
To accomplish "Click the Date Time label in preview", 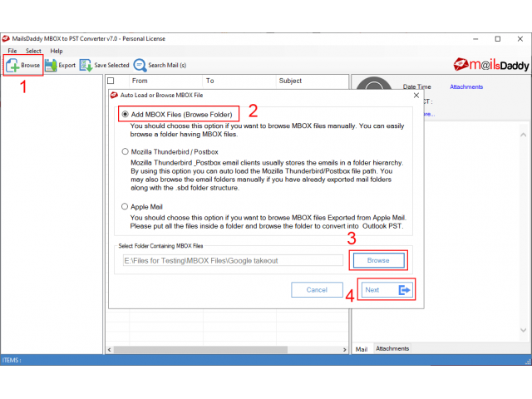I will 416,86.
